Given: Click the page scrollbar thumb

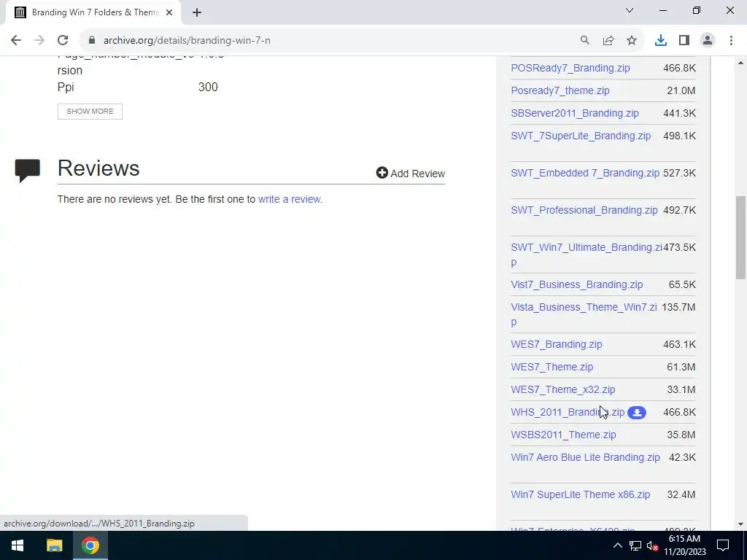Looking at the screenshot, I should pos(740,237).
